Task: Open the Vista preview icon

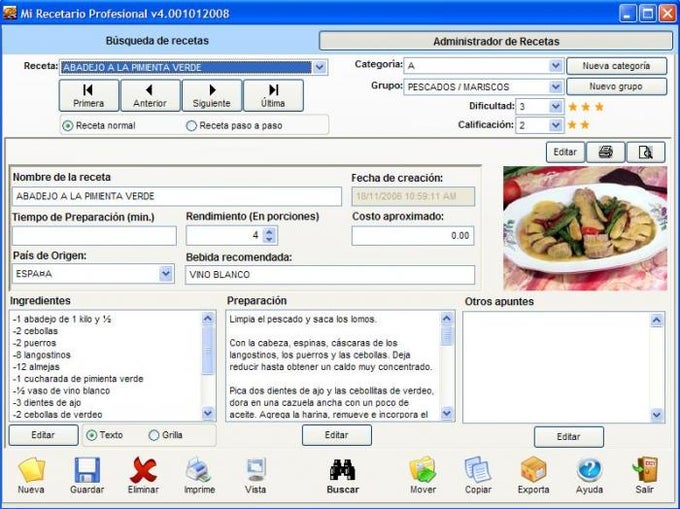Action: click(255, 476)
